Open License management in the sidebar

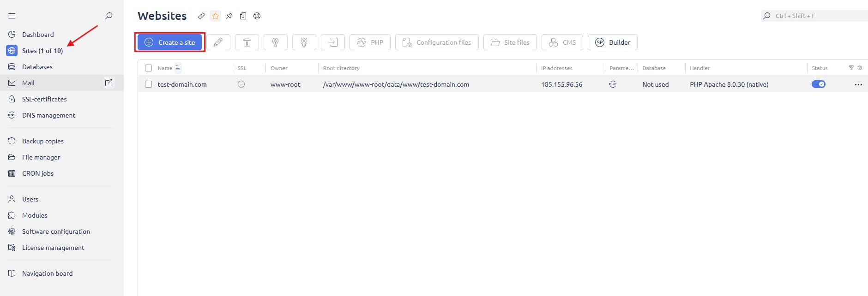[53, 248]
